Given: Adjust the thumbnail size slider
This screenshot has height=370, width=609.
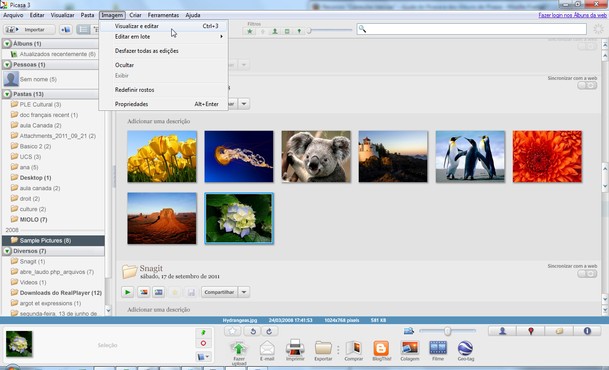Looking at the screenshot, I should tap(447, 331).
